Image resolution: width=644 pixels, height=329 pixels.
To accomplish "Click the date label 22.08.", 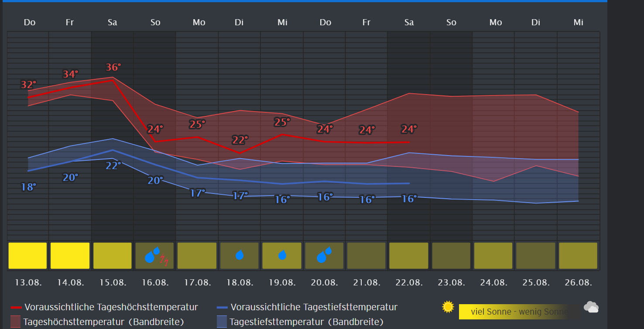I will coord(409,282).
